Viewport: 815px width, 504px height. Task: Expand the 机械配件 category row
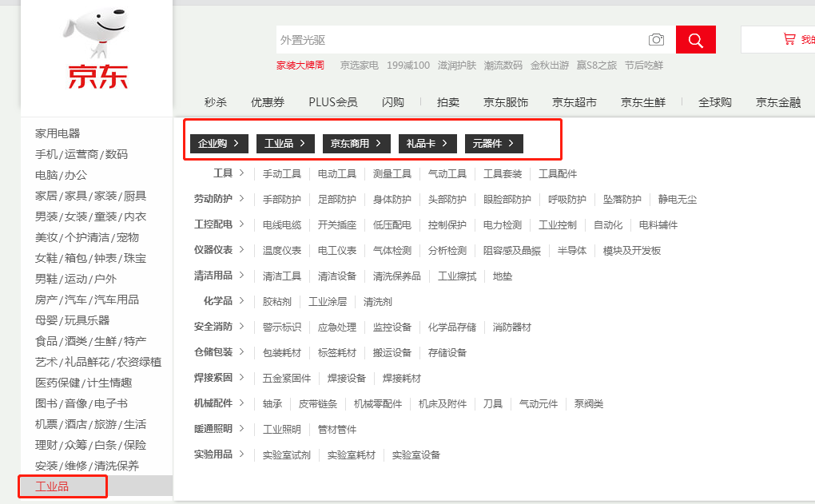coord(219,403)
